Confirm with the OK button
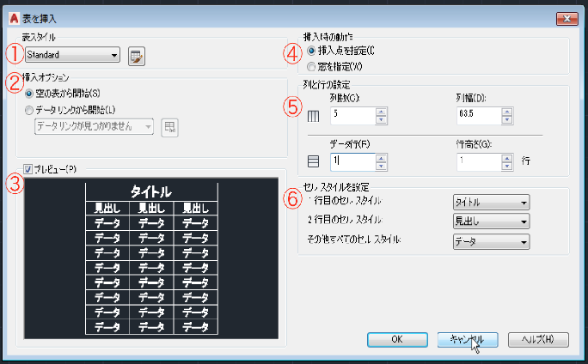Viewport: 588px width, 364px height. tap(397, 340)
